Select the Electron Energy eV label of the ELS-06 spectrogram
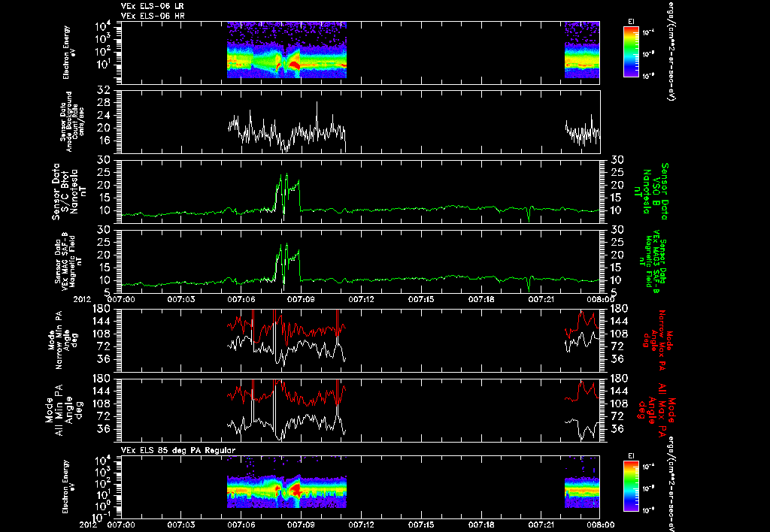The image size is (770, 532). (x=68, y=53)
